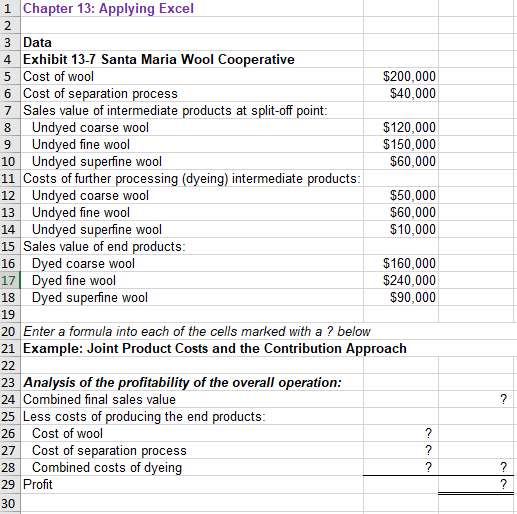Select 'Example: Joint Product Costs' heading cell
The image size is (517, 514).
coord(215,349)
